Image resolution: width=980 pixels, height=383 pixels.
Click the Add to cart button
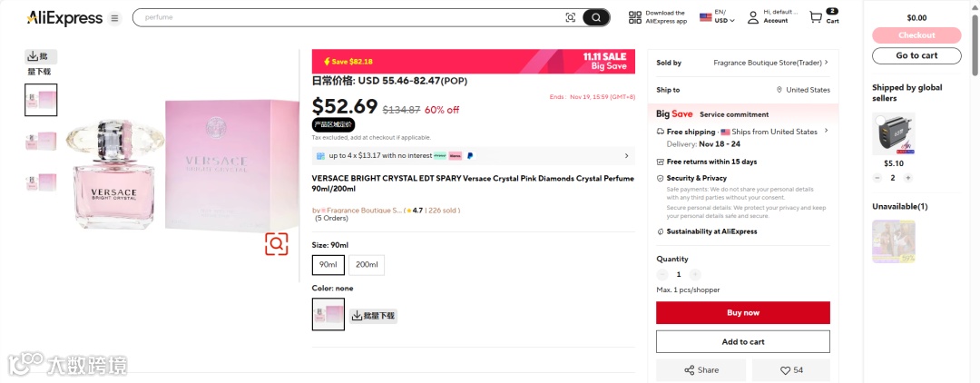click(742, 341)
